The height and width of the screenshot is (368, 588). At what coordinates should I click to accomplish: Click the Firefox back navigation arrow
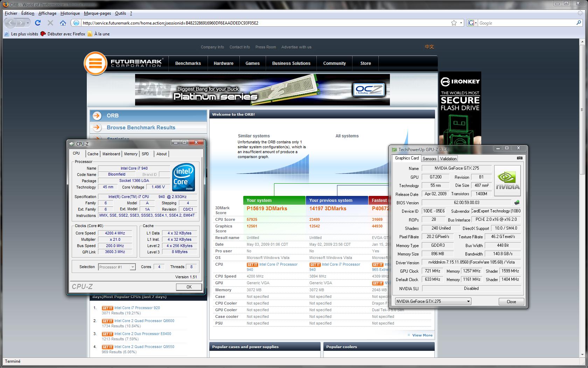[10, 23]
